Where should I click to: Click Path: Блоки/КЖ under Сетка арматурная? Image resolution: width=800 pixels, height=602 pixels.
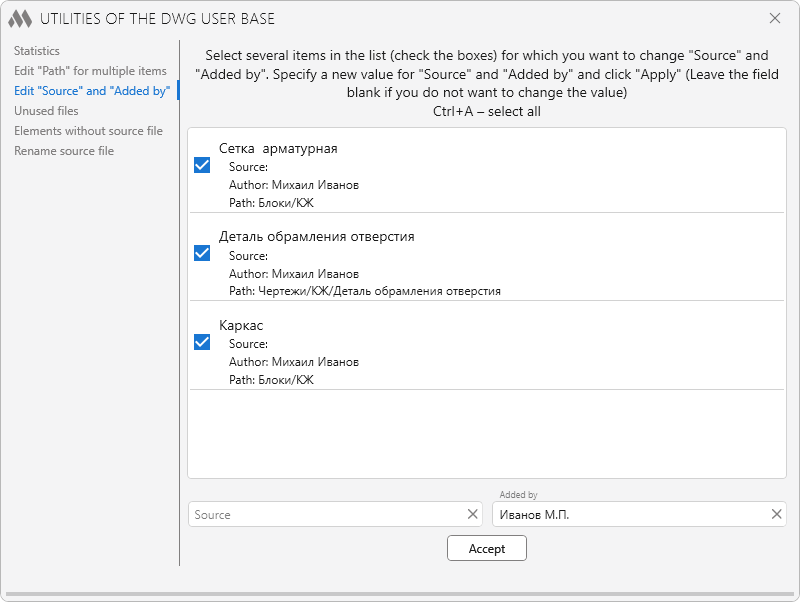click(x=271, y=203)
